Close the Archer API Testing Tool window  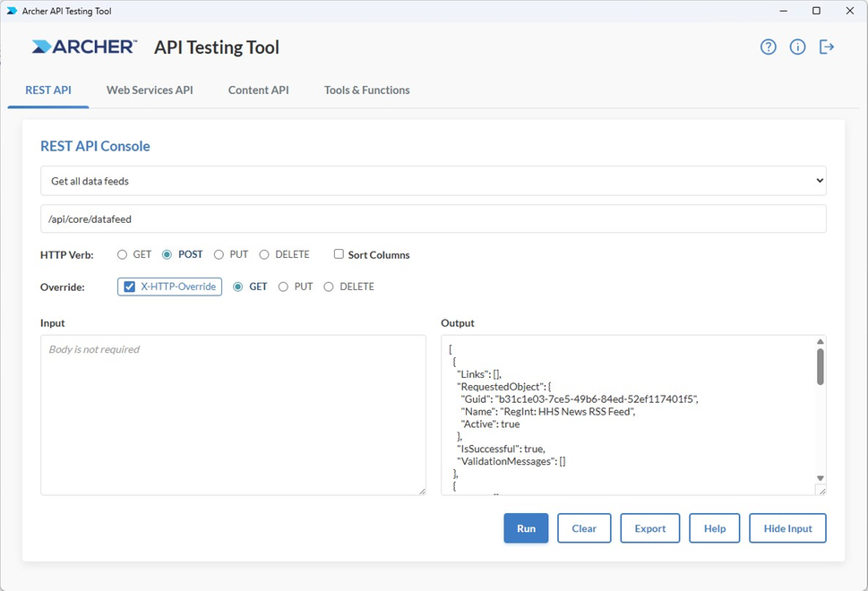[x=850, y=11]
